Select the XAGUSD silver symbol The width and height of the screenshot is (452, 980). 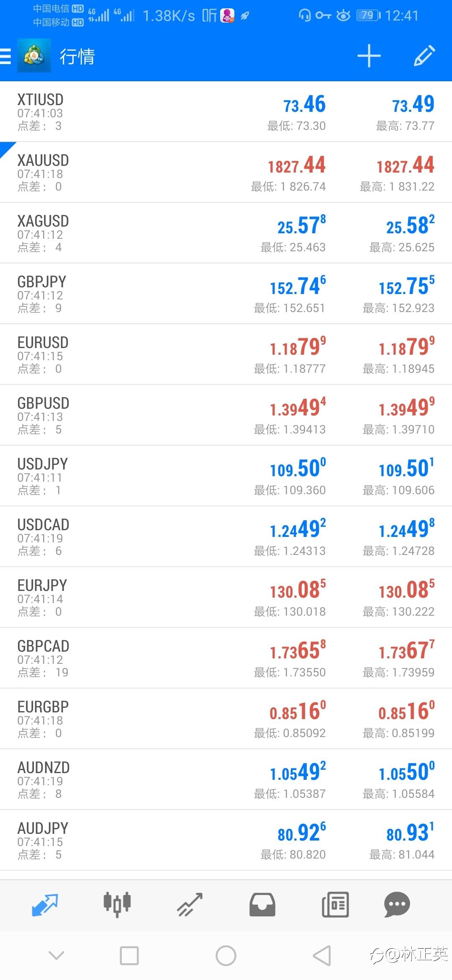43,221
